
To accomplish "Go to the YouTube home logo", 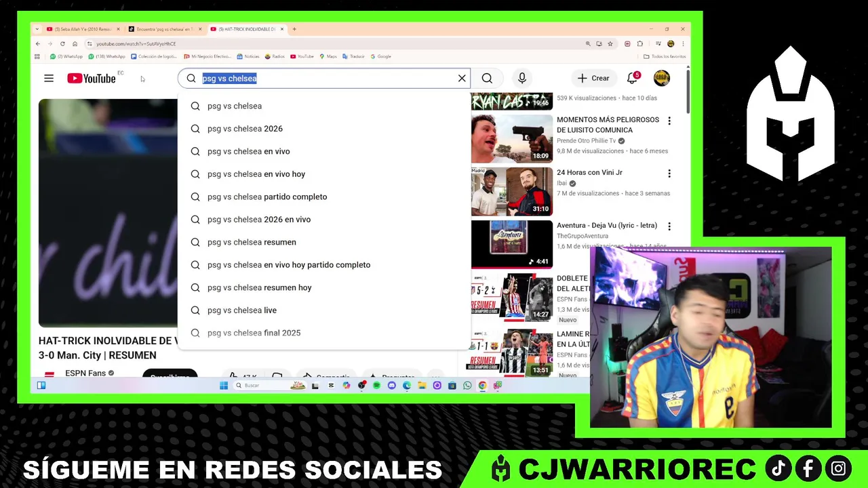I will point(92,79).
